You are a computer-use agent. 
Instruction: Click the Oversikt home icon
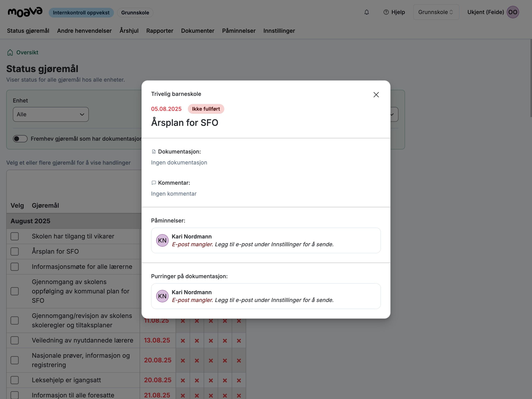(10, 52)
